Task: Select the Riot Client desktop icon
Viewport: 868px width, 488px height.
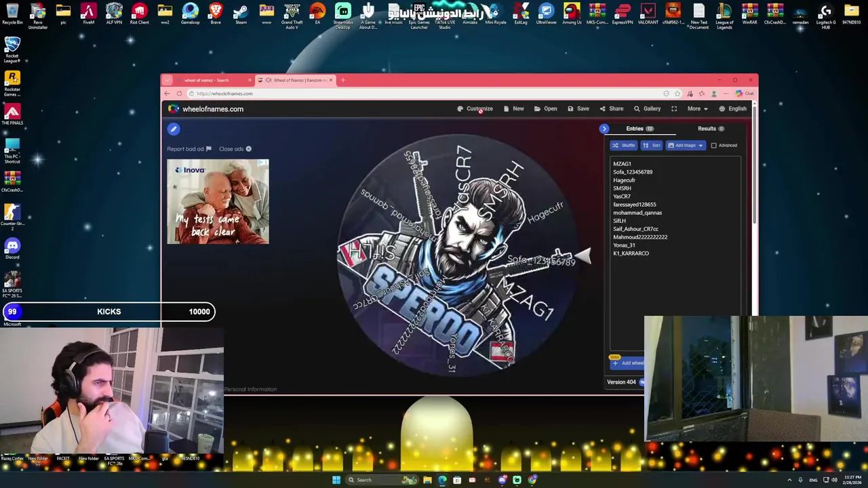Action: click(x=139, y=14)
